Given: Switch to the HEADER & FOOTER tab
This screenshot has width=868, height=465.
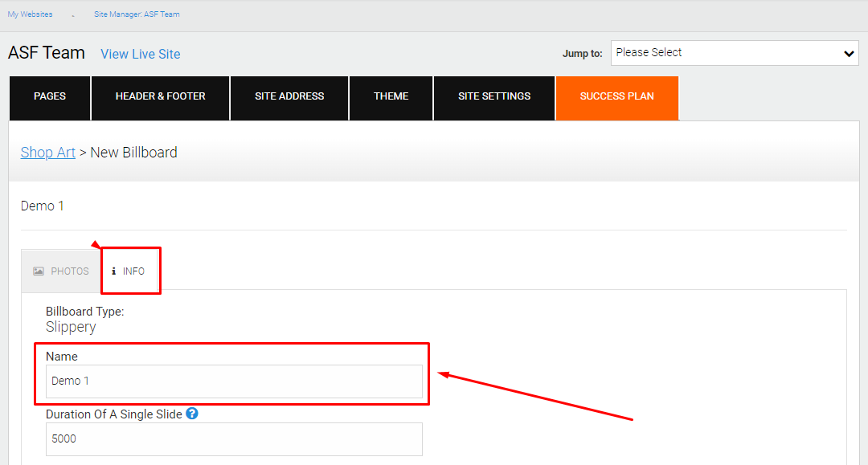Looking at the screenshot, I should coord(161,98).
